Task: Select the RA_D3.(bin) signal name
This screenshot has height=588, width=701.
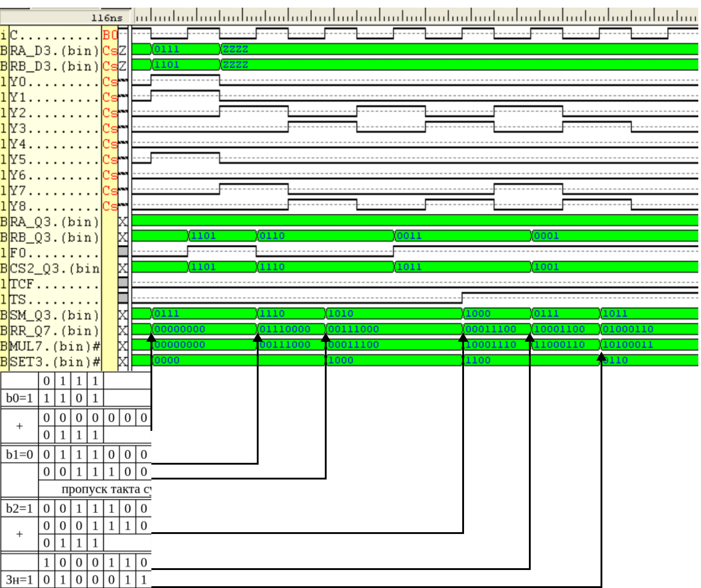Action: click(x=54, y=50)
